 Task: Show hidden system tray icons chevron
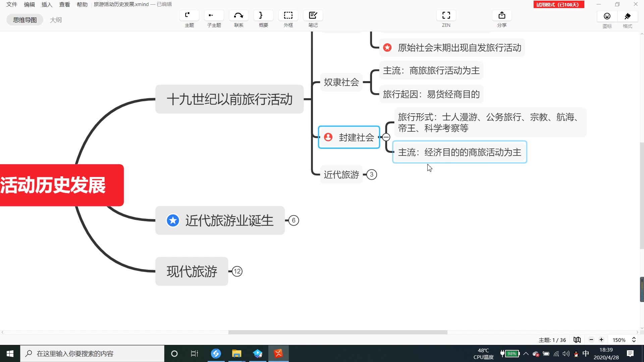click(526, 354)
